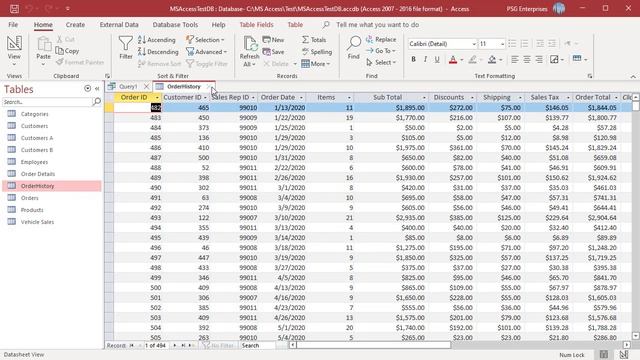Click the navigation pane search magnifier
This screenshot has height=360, width=640.
tap(97, 102)
